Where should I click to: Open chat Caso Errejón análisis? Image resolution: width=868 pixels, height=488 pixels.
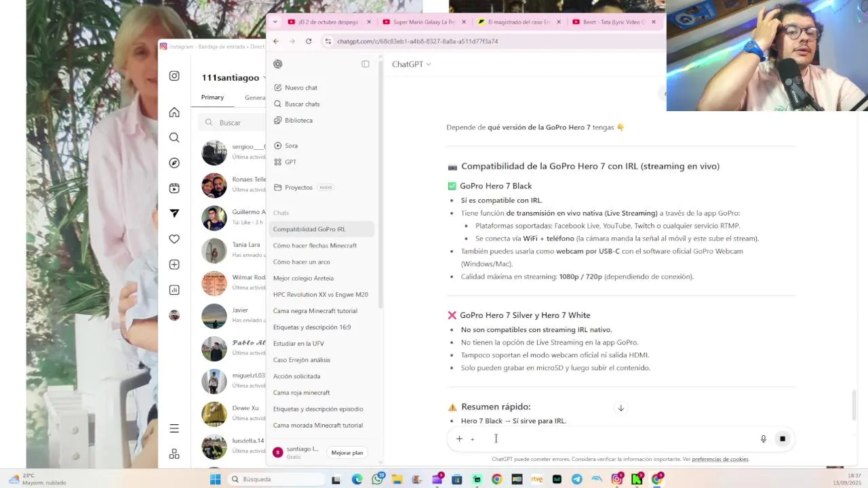click(322, 360)
